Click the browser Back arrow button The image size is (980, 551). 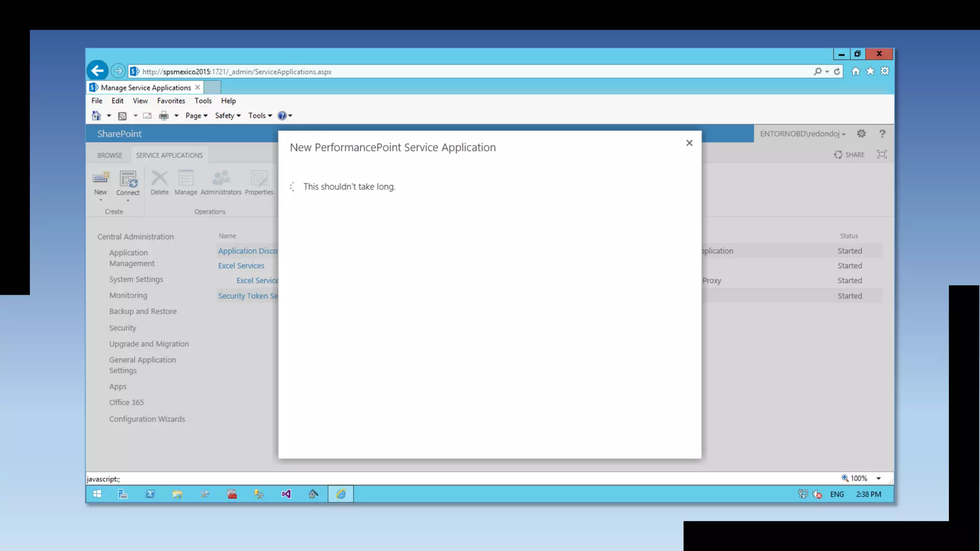point(97,71)
